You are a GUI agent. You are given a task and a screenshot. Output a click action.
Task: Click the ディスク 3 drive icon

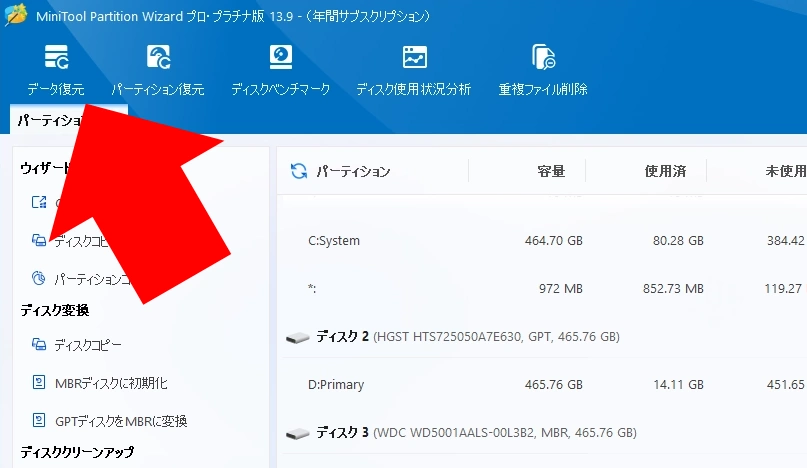pos(297,434)
